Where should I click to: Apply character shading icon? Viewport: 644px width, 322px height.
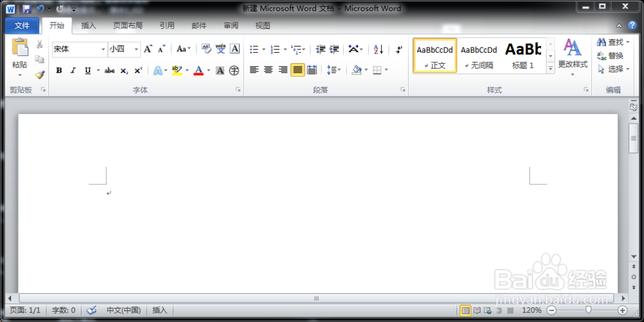pyautogui.click(x=220, y=71)
